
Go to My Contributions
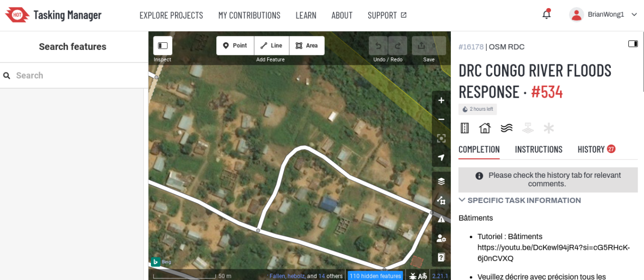pos(249,15)
